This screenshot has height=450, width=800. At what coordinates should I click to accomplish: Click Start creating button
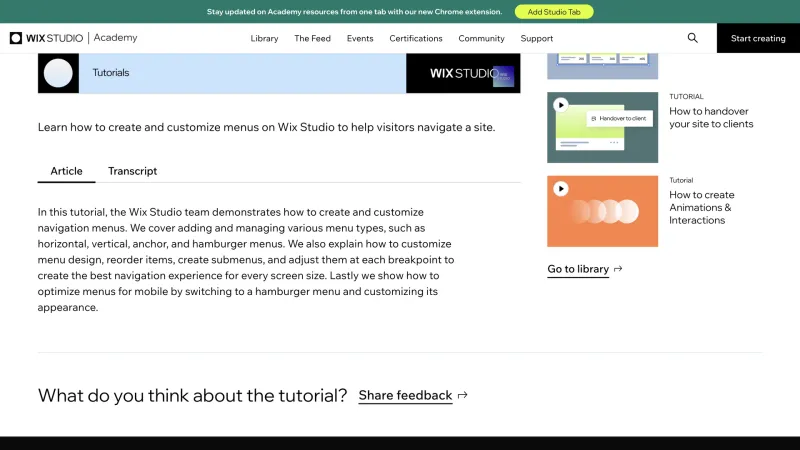coord(758,38)
